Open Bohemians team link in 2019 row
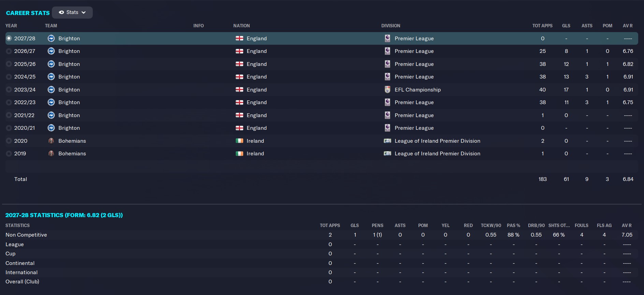 72,154
